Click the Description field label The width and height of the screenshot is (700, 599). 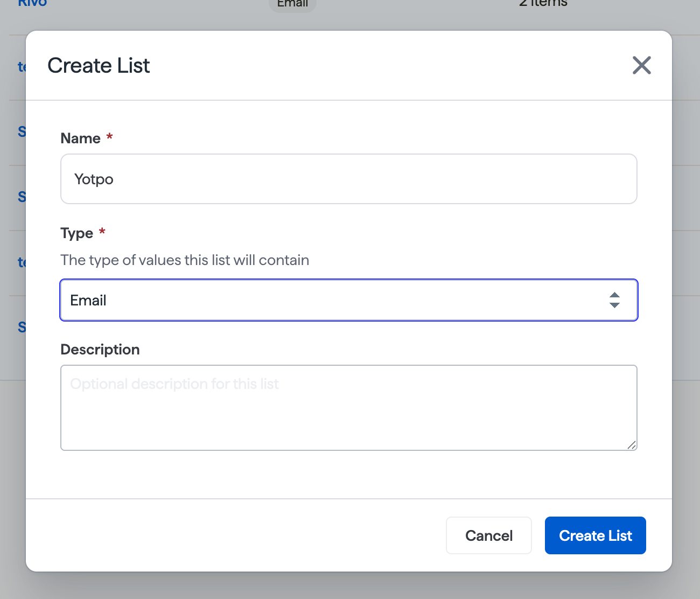point(100,350)
